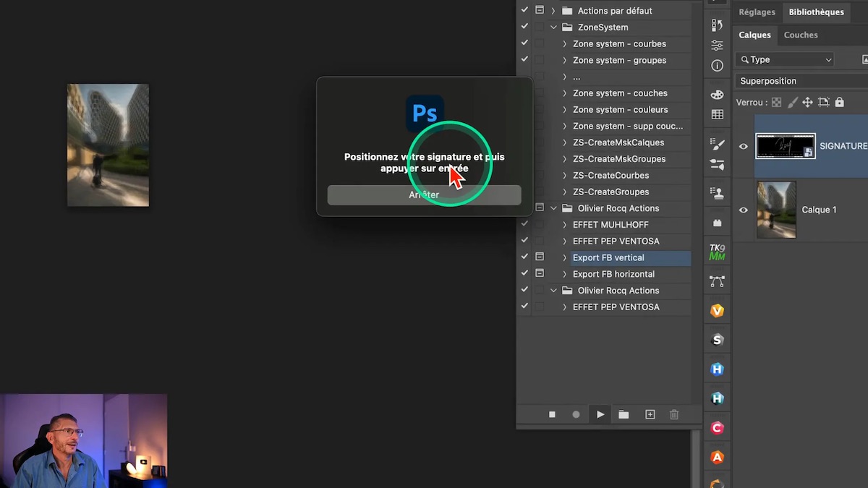This screenshot has height=488, width=868.
Task: Open the Brushes panel icon
Action: [x=717, y=164]
